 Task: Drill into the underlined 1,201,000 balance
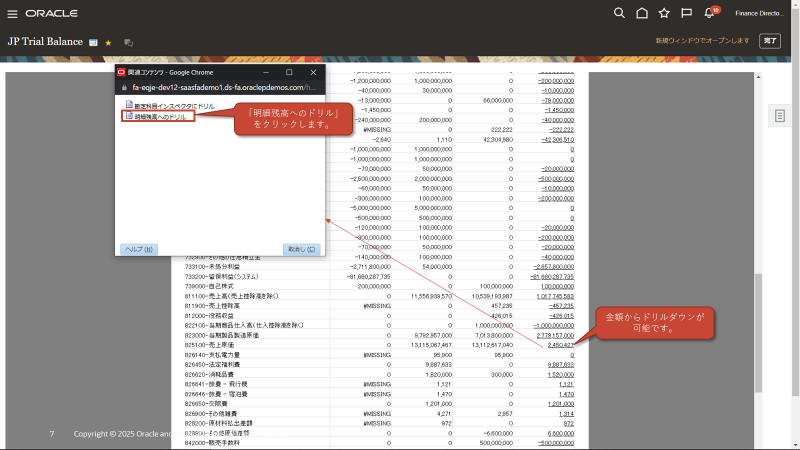coord(561,404)
